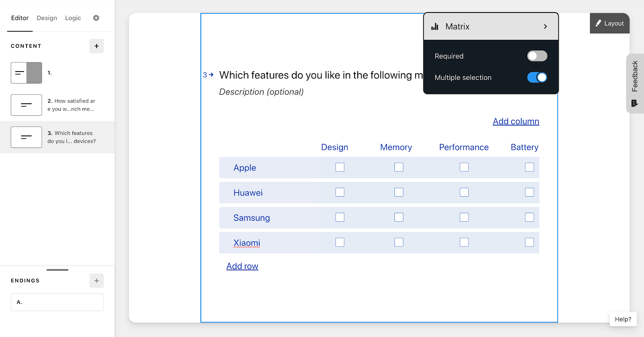
Task: Click the Feedback tab's flag icon
Action: point(635,103)
